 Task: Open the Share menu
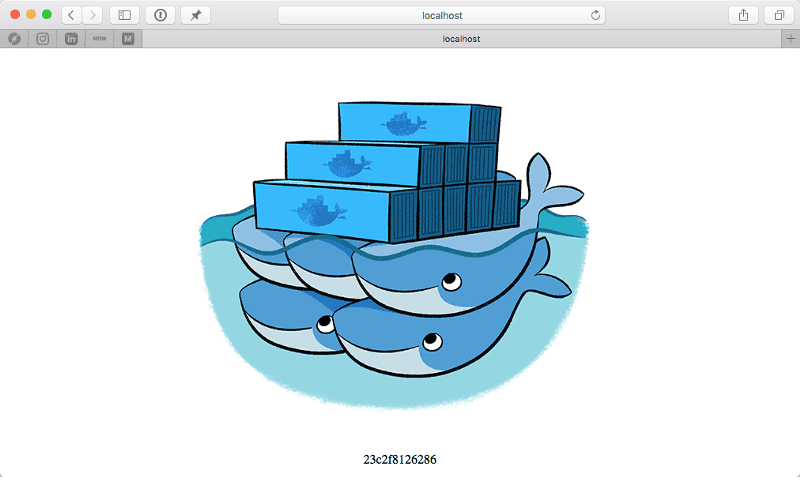pyautogui.click(x=742, y=15)
